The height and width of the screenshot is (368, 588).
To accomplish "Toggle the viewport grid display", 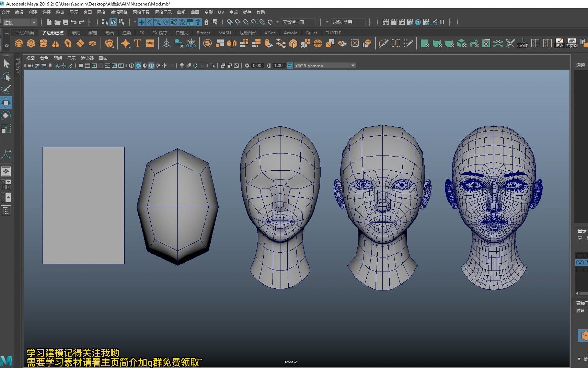I will 81,66.
